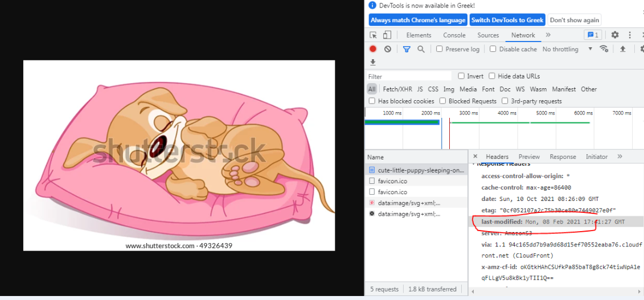
Task: Open the No throttling dropdown
Action: (567, 49)
